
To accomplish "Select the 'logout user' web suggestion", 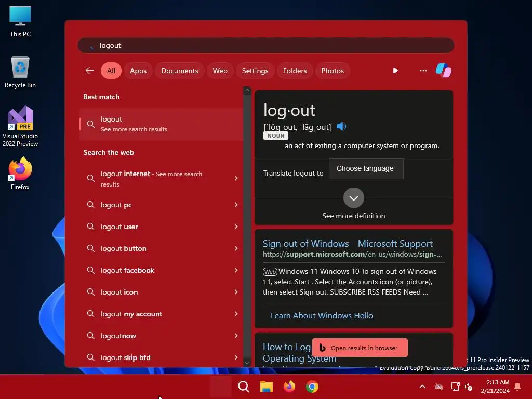I will [x=161, y=227].
